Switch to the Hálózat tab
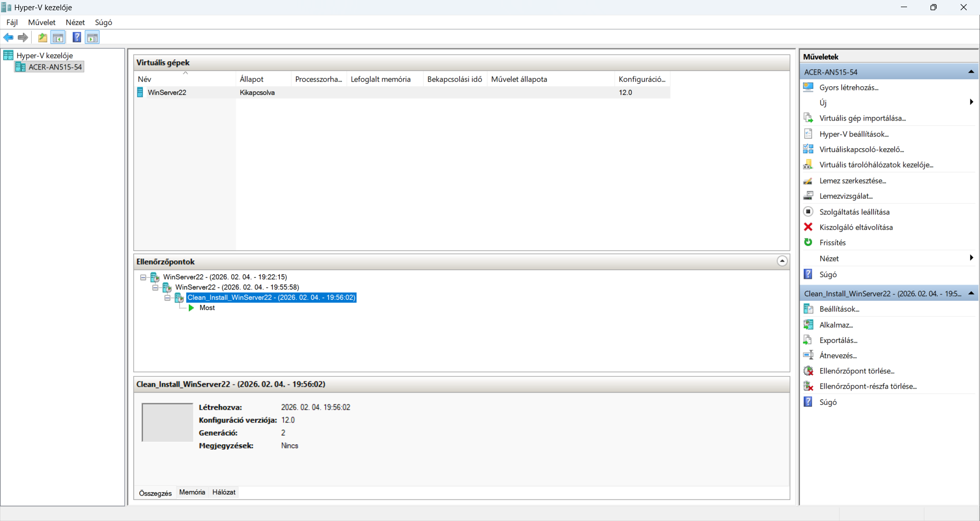 point(224,492)
